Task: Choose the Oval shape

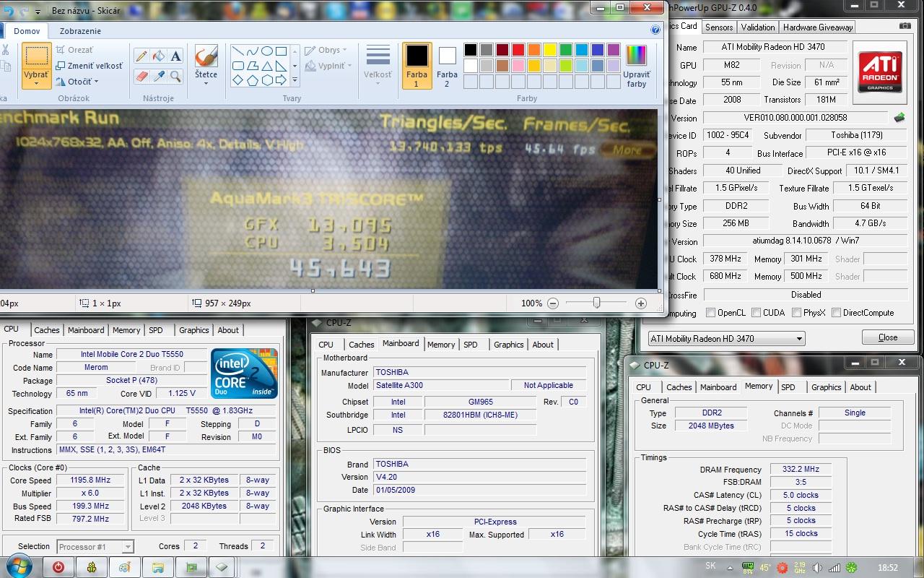Action: click(266, 51)
